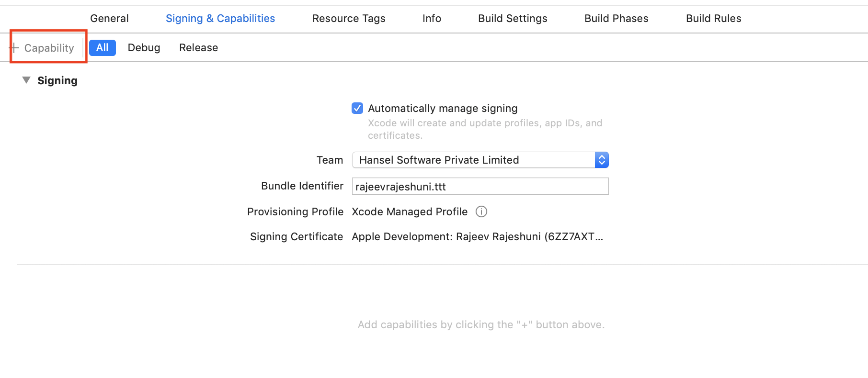Open the General tab
868x378 pixels.
(x=109, y=18)
